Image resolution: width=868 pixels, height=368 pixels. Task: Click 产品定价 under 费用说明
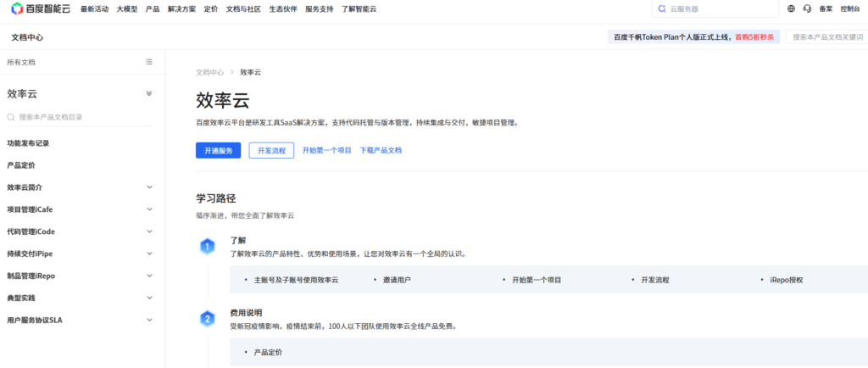(x=268, y=352)
